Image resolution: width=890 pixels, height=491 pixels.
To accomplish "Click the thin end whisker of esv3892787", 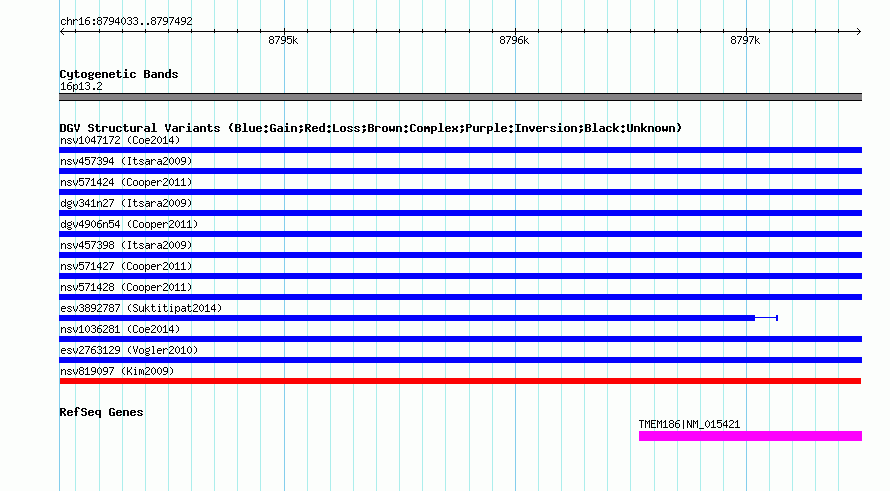I will [766, 318].
